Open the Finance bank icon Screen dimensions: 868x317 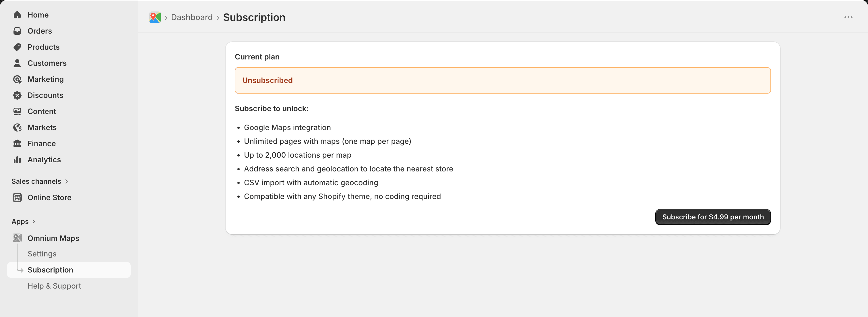17,143
